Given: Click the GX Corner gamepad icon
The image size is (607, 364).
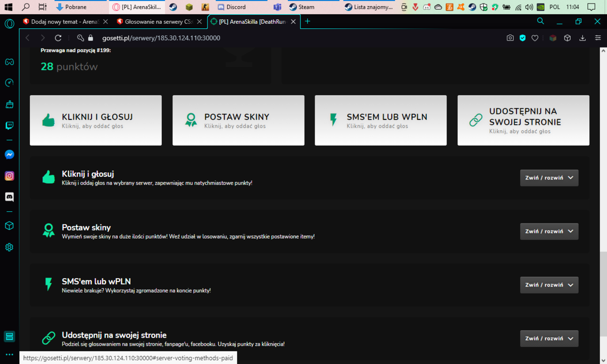Looking at the screenshot, I should pos(9,62).
